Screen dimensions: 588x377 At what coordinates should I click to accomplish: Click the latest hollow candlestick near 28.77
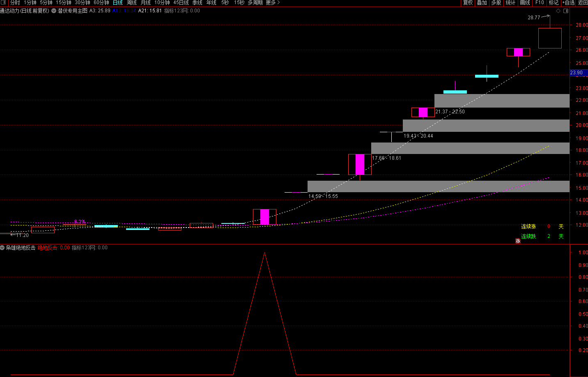(x=550, y=38)
